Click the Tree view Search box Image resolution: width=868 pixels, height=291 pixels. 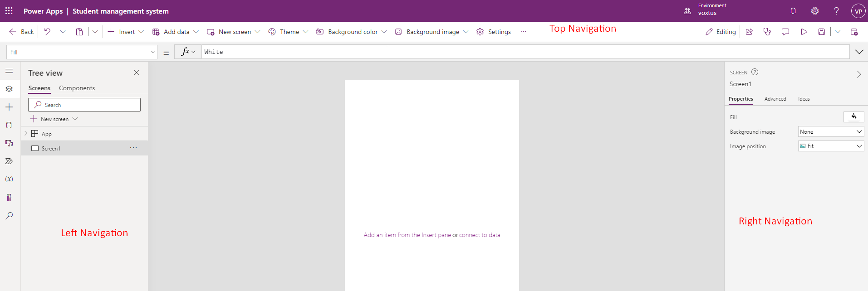click(84, 105)
